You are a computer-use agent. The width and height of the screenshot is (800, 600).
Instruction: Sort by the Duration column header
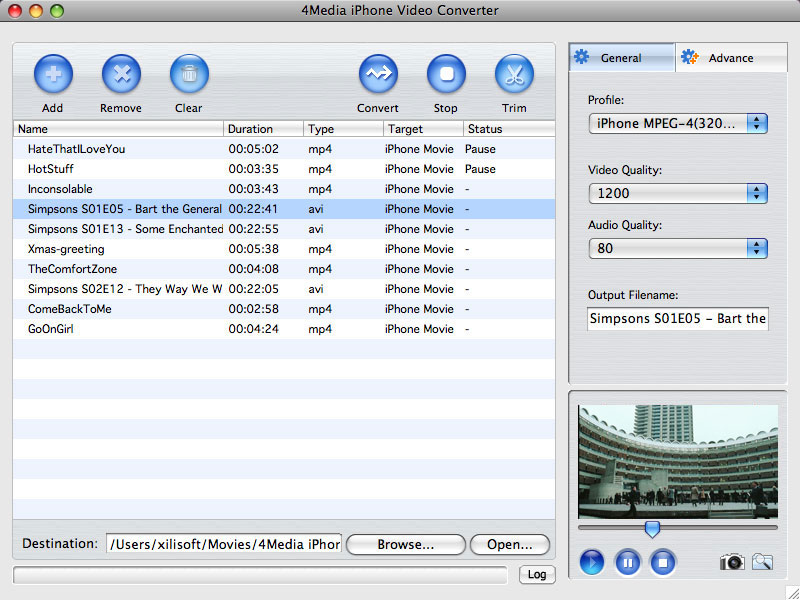pos(263,129)
